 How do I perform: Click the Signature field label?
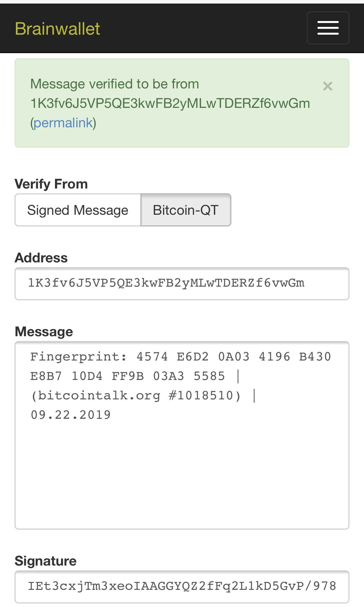[x=46, y=561]
